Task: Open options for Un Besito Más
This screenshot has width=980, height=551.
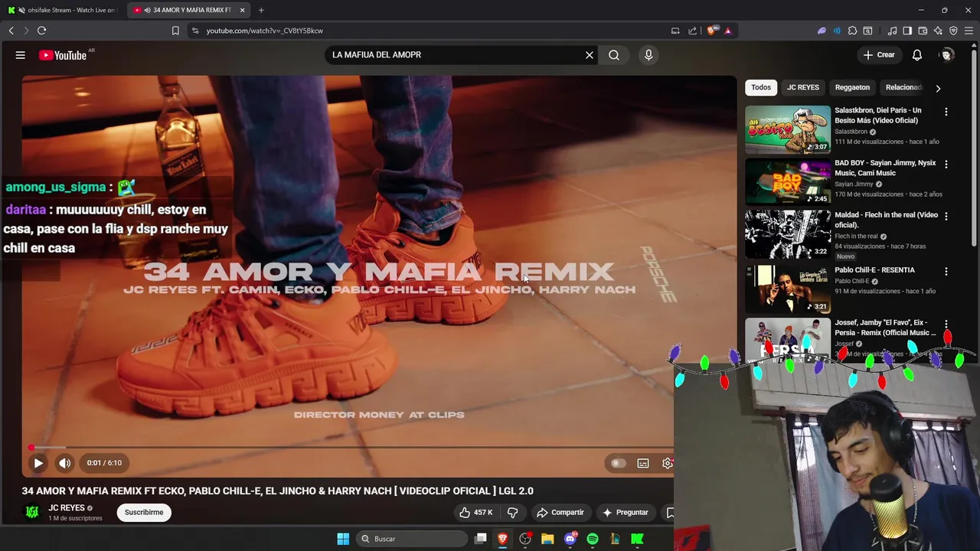Action: 946,112
